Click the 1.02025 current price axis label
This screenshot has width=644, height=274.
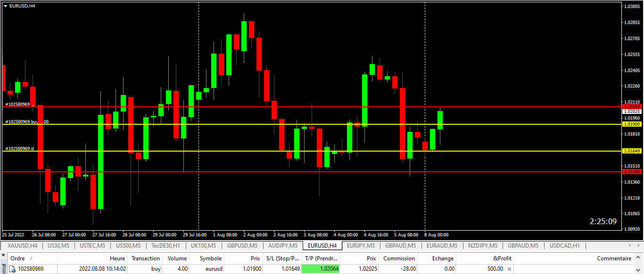632,112
